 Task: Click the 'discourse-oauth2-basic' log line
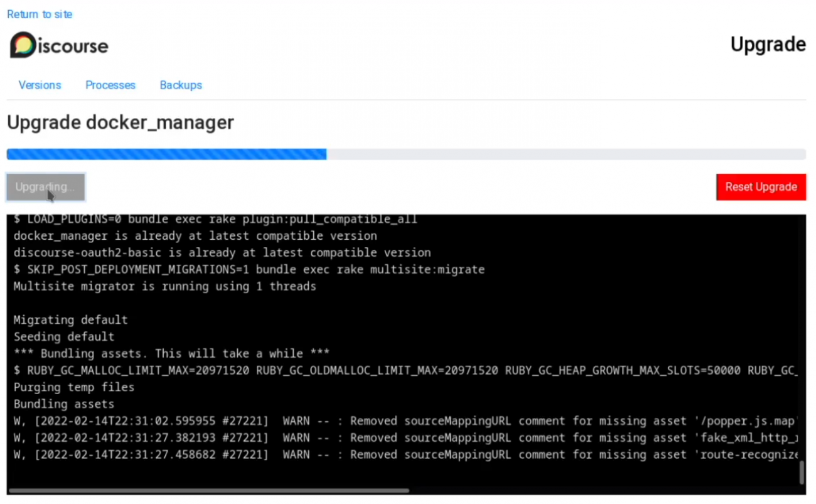coord(222,253)
